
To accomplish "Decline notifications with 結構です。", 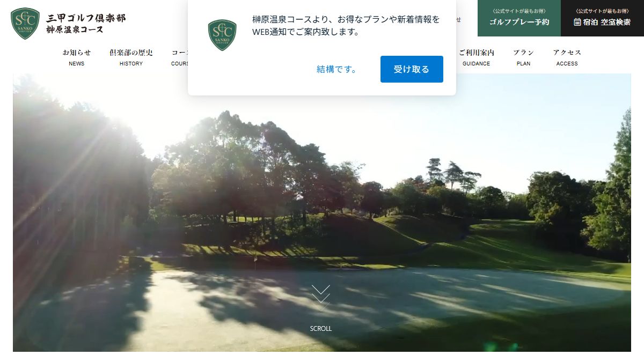I will [x=338, y=69].
